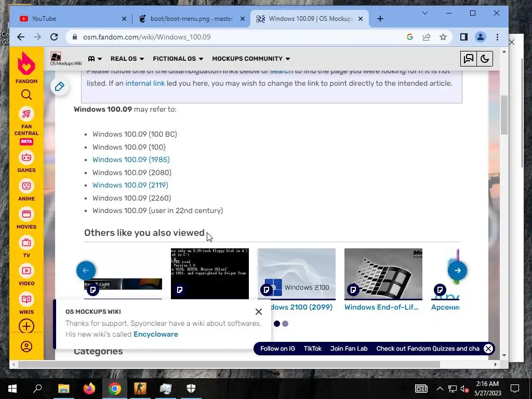This screenshot has height=399, width=532.
Task: Open Chrome profile avatar
Action: (481, 37)
